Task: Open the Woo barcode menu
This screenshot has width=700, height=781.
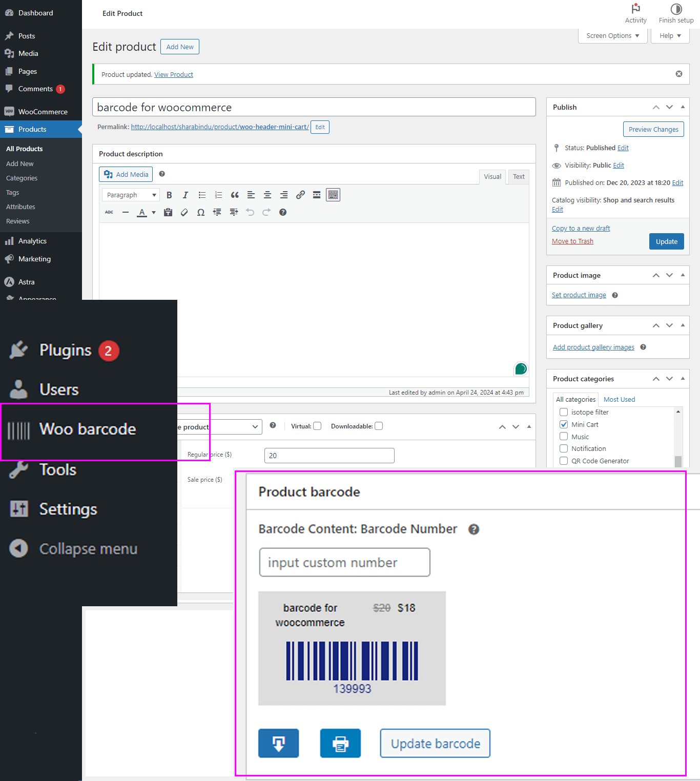Action: tap(88, 429)
